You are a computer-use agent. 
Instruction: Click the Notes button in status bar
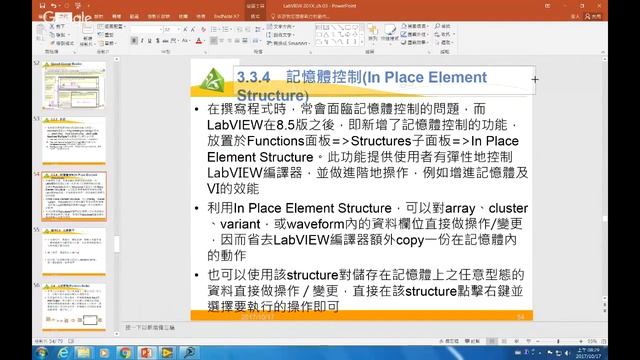click(x=449, y=341)
